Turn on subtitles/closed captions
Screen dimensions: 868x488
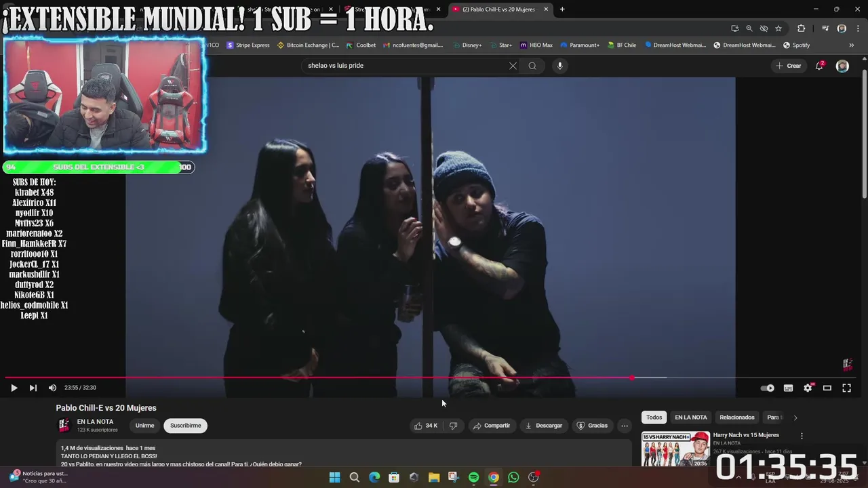[788, 388]
